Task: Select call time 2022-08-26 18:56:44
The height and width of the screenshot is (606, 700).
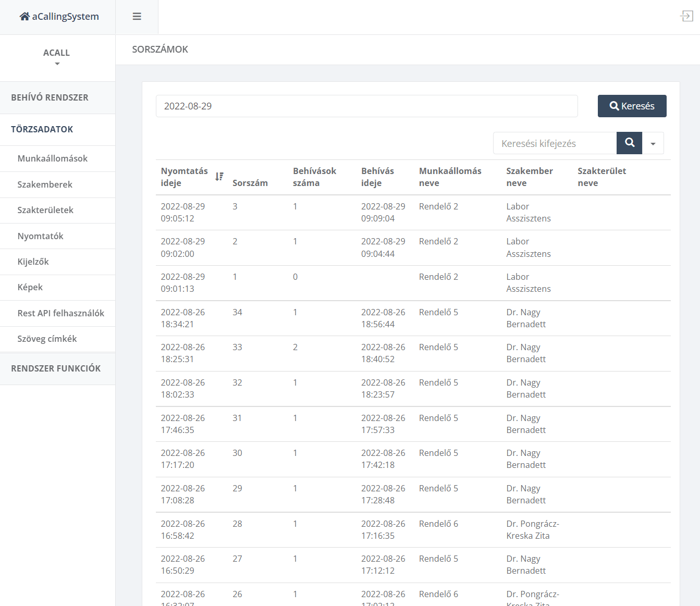Action: [383, 318]
